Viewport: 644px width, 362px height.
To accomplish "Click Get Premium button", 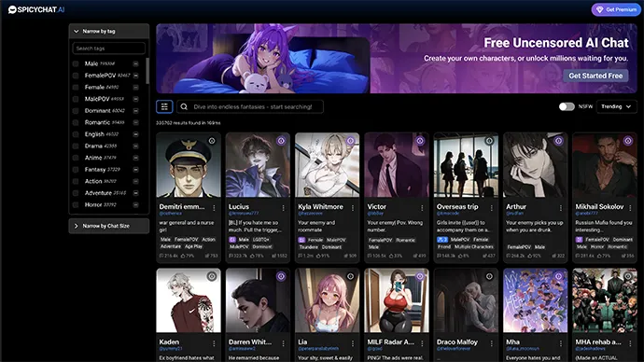I will click(x=616, y=9).
